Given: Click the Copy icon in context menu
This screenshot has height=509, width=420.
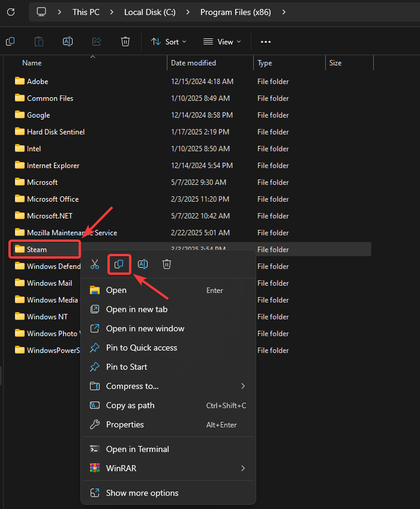Looking at the screenshot, I should (119, 264).
